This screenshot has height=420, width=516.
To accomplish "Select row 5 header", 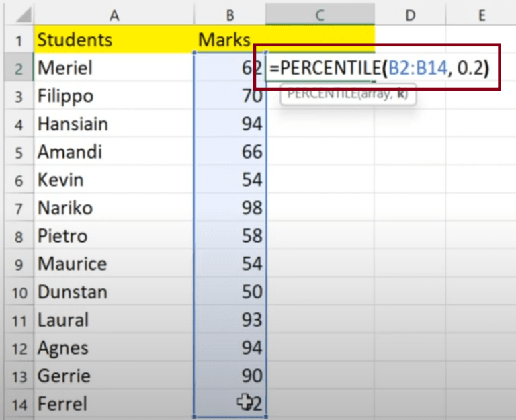I will [x=19, y=152].
